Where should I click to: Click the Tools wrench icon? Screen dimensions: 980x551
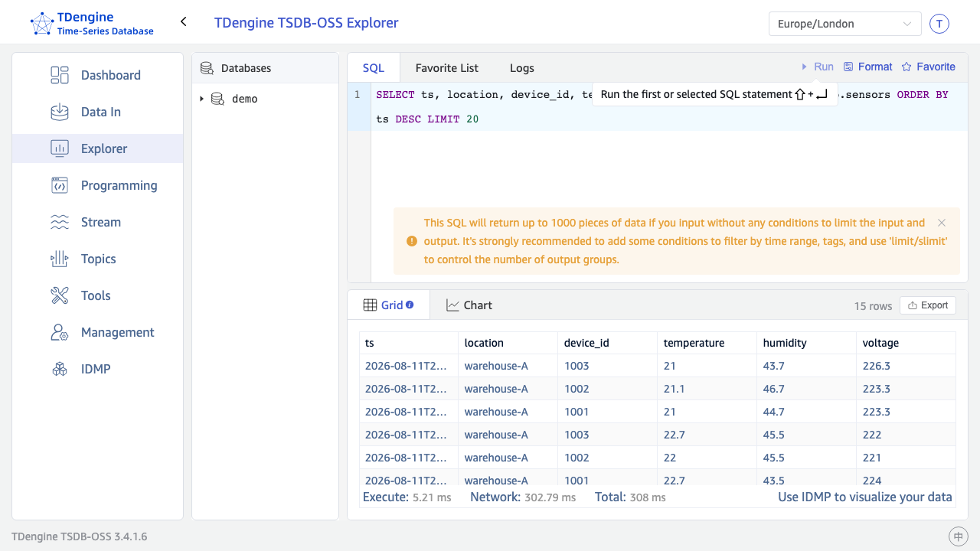point(60,295)
